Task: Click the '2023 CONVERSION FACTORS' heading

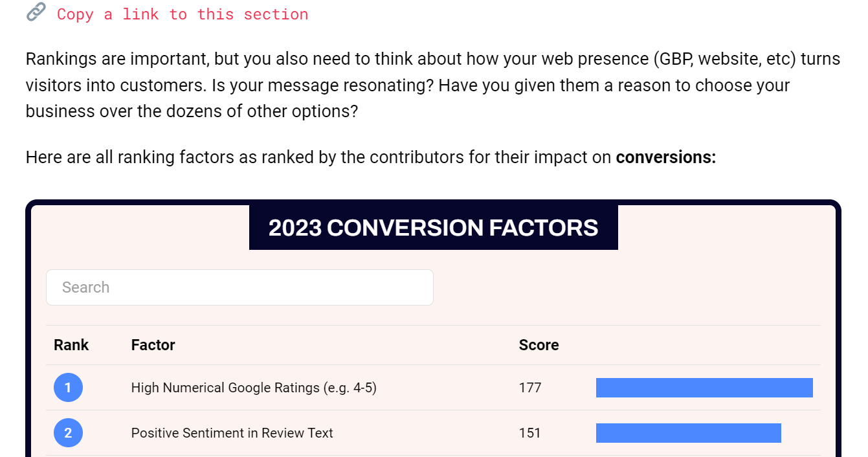Action: 433,228
